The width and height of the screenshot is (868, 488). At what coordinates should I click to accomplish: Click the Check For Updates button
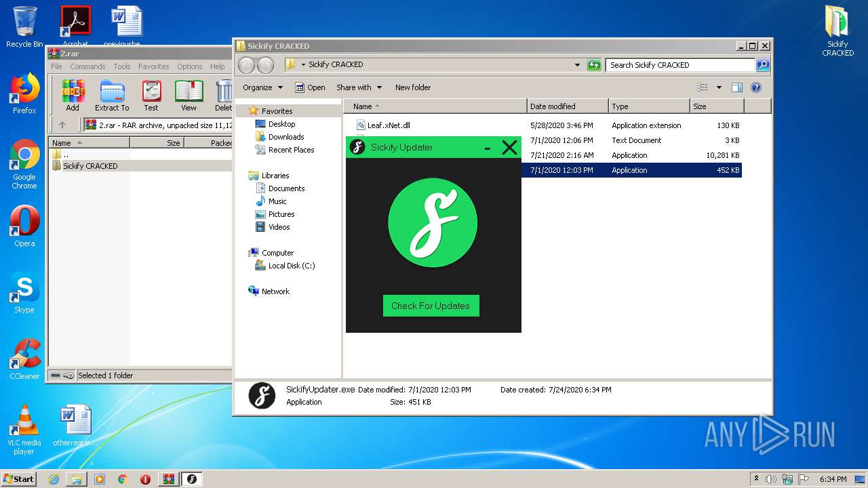pos(431,306)
